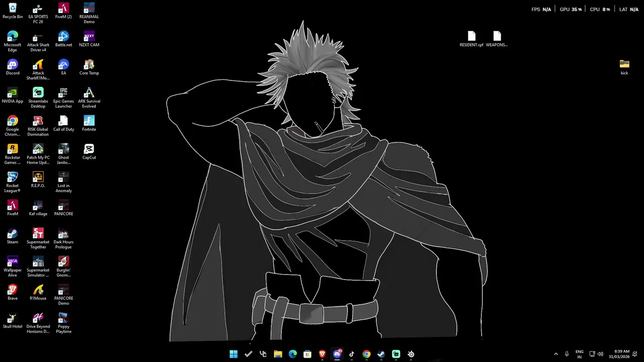644x362 pixels.
Task: Select the Skull Hotel desktop icon
Action: click(13, 321)
